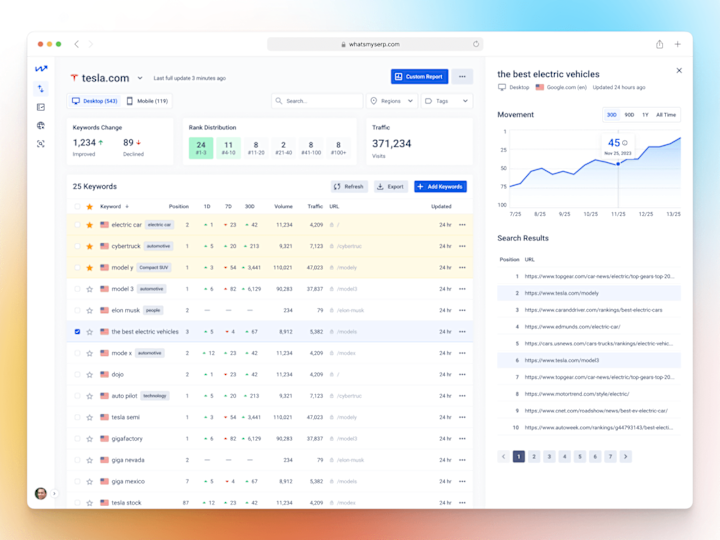The image size is (720, 540).
Task: Open the scan search sidebar icon
Action: [41, 144]
